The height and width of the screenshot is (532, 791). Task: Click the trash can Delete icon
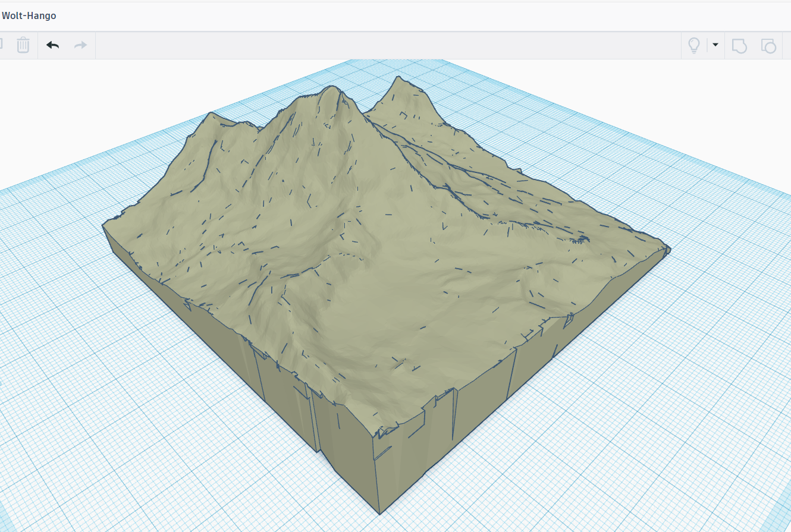[23, 45]
